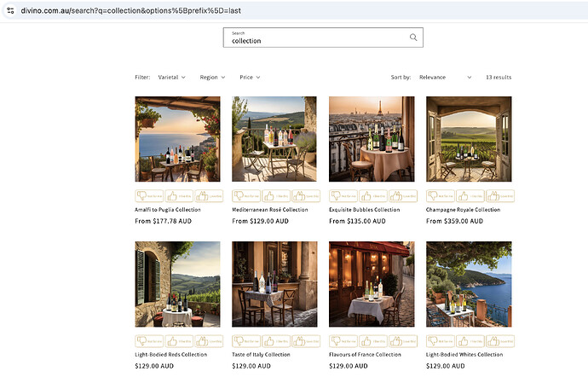The height and width of the screenshot is (377, 588).
Task: Open the Champagne Royale Collection title link
Action: pyautogui.click(x=463, y=210)
